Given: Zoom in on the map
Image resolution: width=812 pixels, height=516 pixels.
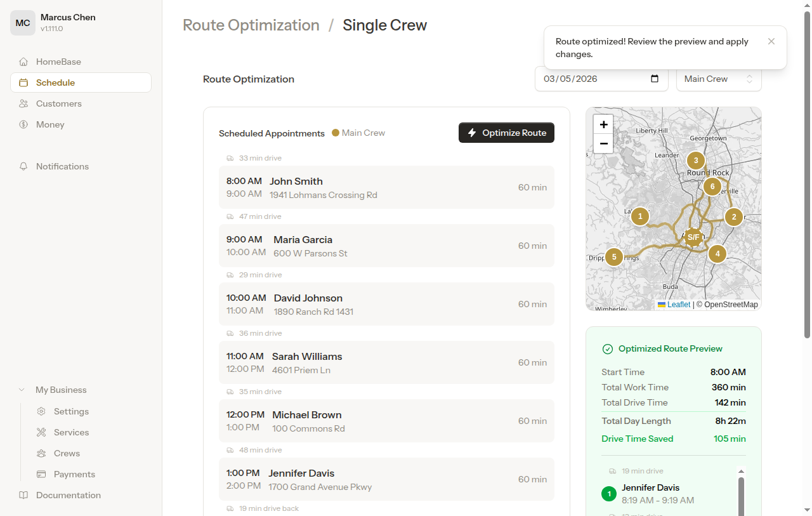Looking at the screenshot, I should [603, 124].
